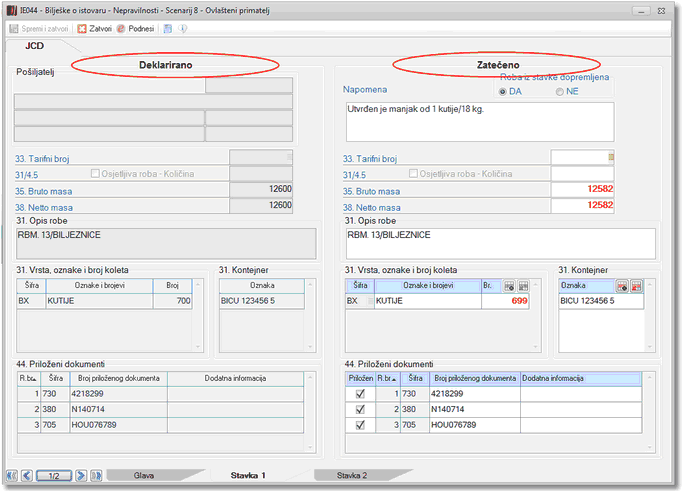Click the Zatečeno 31/4.5 quantity field
This screenshot has width=684, height=494.
(x=582, y=173)
